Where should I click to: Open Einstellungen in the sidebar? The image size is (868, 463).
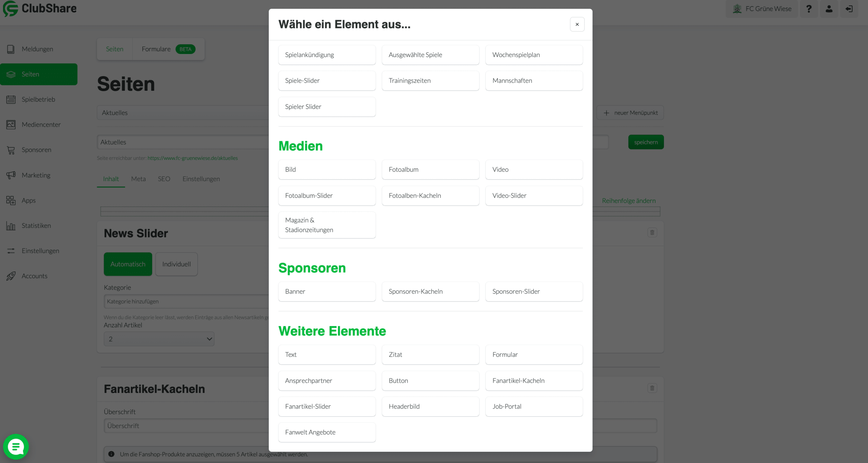coord(39,251)
